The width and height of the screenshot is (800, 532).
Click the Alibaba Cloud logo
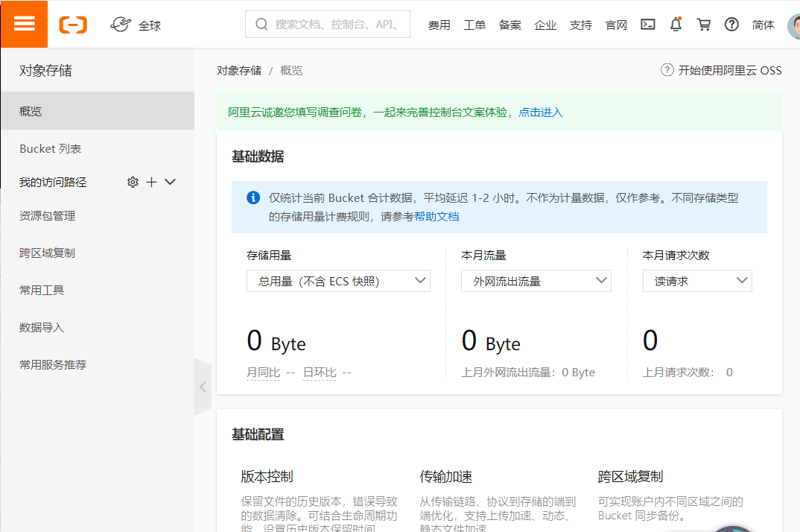click(73, 25)
